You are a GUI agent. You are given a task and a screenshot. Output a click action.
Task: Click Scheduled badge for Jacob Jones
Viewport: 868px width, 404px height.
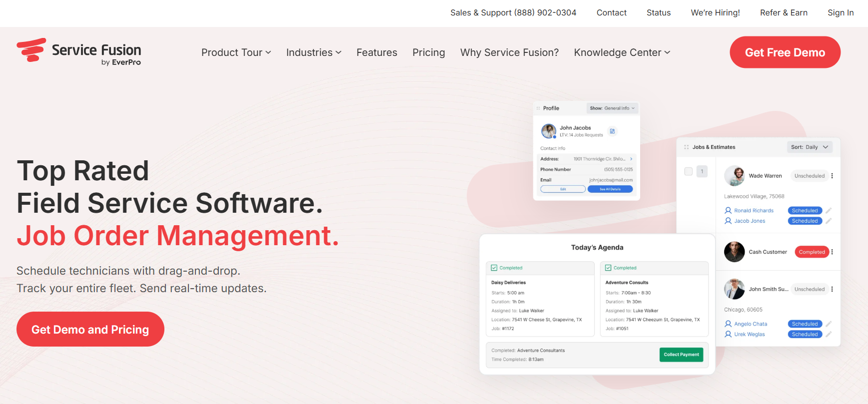click(x=805, y=221)
